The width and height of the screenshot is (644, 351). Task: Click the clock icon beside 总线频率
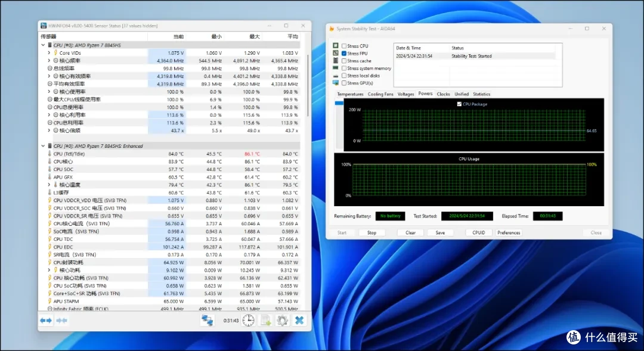[49, 68]
